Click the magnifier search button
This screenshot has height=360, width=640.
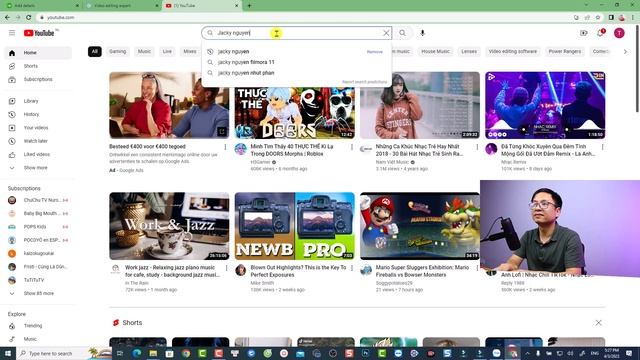(402, 33)
